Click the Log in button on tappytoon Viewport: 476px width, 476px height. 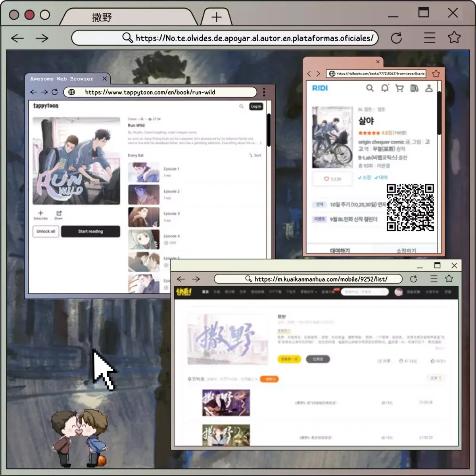point(256,106)
